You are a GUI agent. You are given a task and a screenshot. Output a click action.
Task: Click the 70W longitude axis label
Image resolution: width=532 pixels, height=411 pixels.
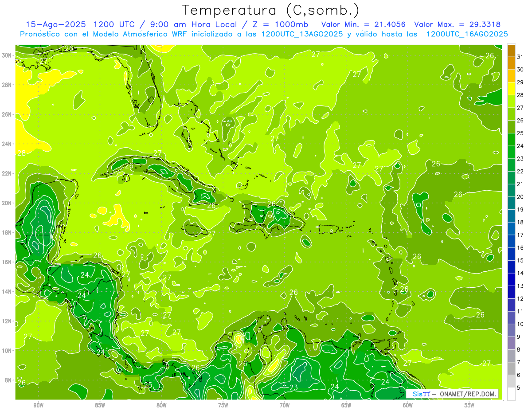point(285,405)
